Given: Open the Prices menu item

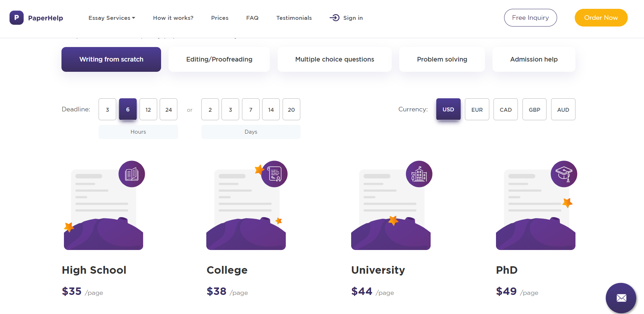Looking at the screenshot, I should pos(220,18).
